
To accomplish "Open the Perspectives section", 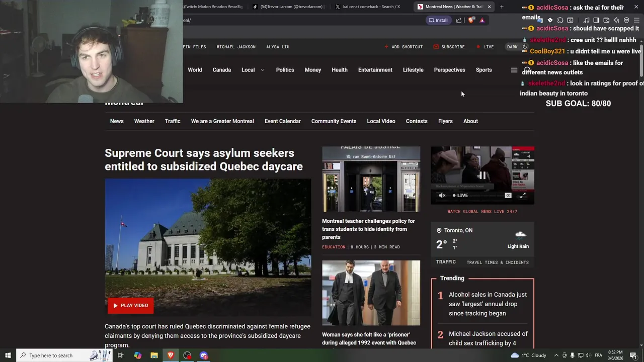I will (x=449, y=70).
